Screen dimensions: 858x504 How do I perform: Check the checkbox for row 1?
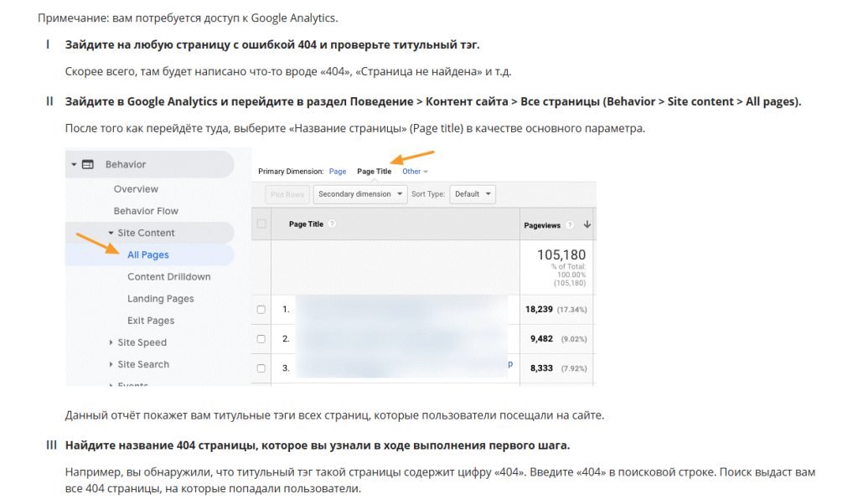coord(261,309)
